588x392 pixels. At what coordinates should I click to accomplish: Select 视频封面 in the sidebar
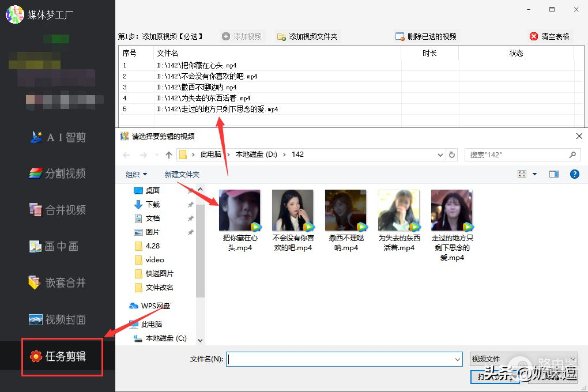click(58, 319)
